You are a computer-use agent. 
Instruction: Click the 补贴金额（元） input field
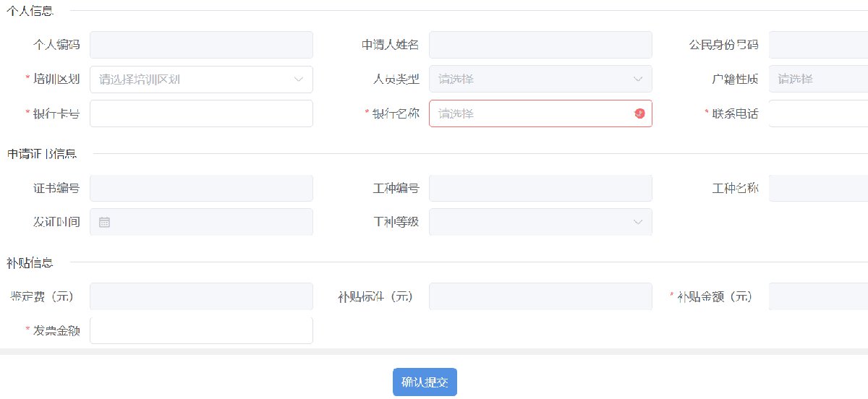point(817,296)
